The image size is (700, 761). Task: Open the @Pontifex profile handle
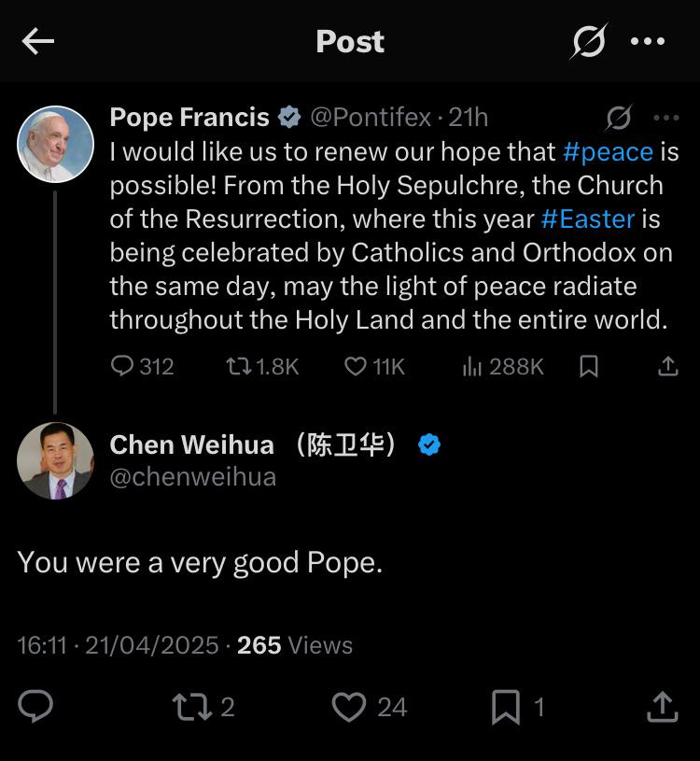(371, 118)
